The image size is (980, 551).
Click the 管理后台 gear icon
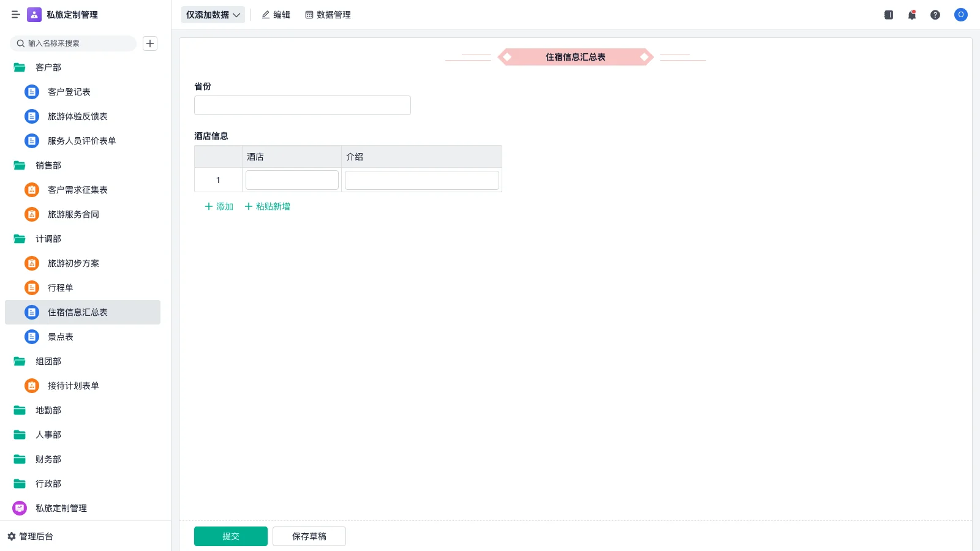(12, 536)
